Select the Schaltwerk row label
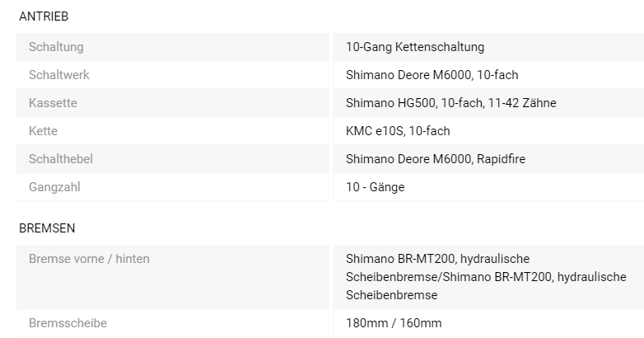 pos(59,75)
